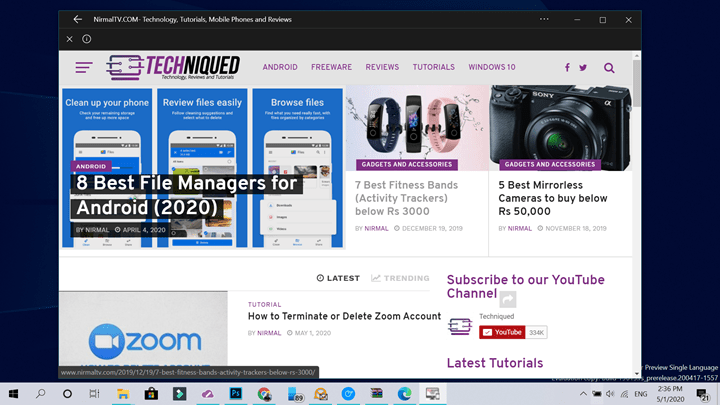Image resolution: width=720 pixels, height=405 pixels.
Task: Click Nirmal author link under Zoom article
Action: tap(269, 333)
